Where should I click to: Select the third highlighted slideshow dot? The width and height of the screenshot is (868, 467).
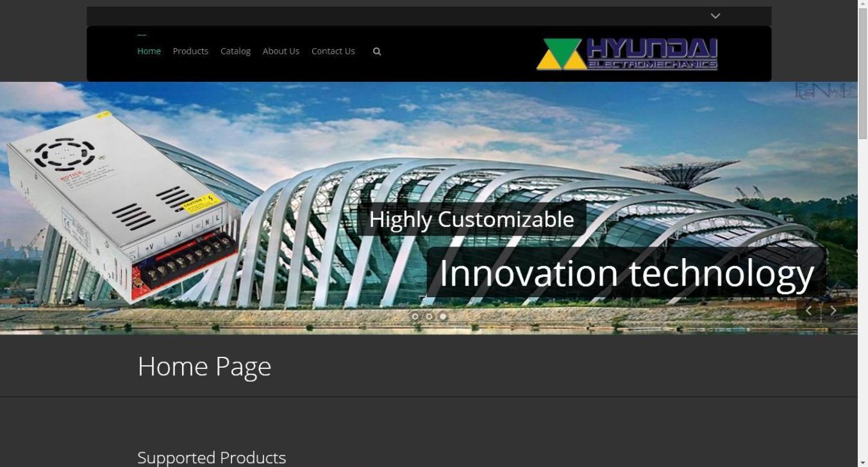click(443, 316)
